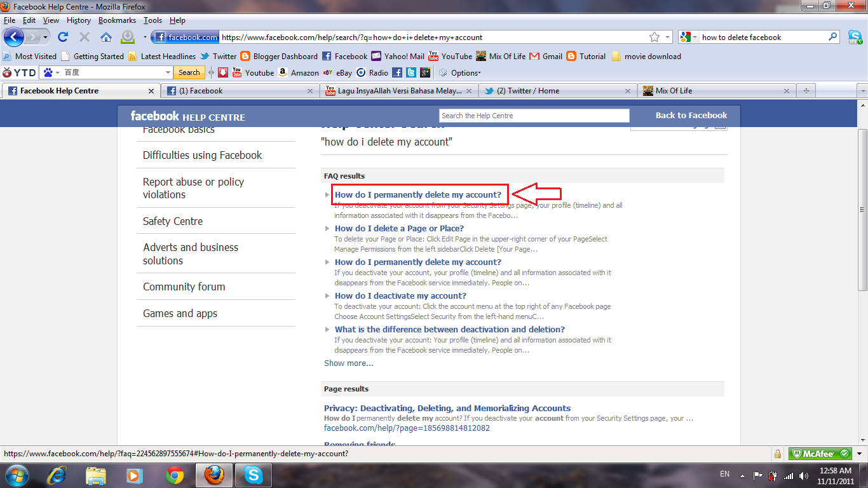Open the File menu

(10, 20)
